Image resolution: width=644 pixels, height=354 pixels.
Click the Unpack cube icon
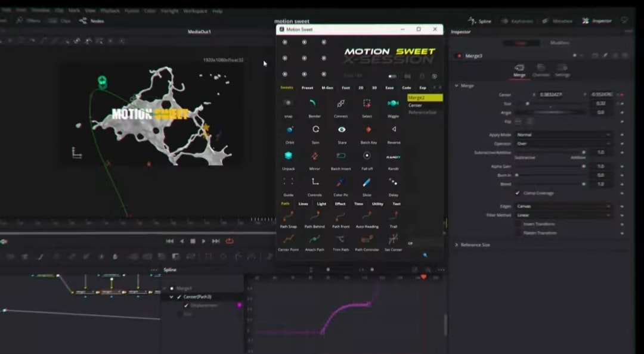point(289,156)
